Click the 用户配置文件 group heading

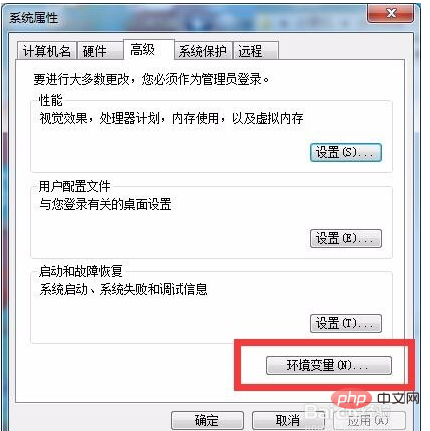75,186
